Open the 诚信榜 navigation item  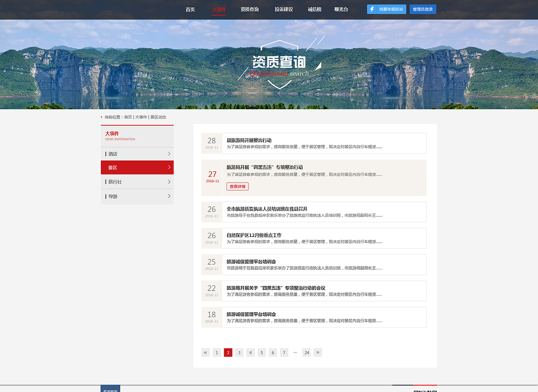314,9
